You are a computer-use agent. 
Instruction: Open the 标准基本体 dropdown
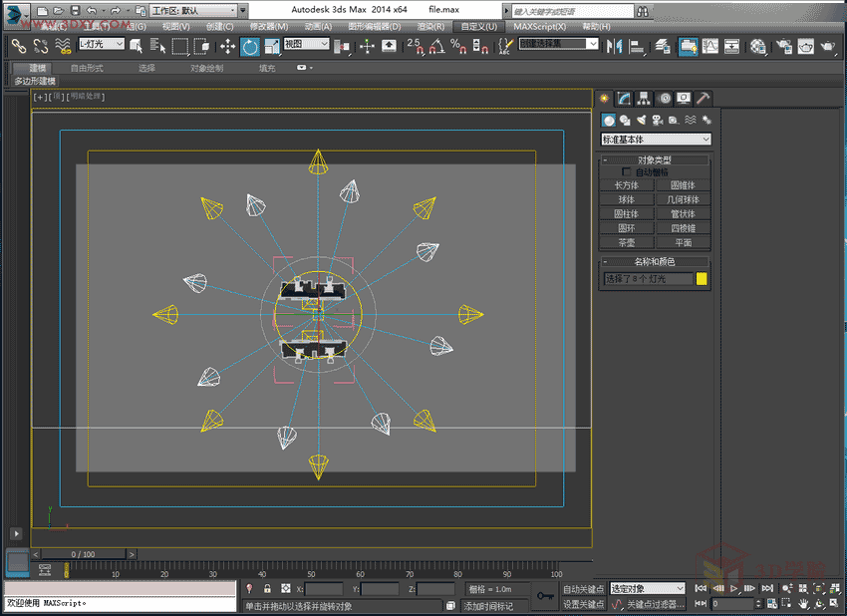[656, 140]
